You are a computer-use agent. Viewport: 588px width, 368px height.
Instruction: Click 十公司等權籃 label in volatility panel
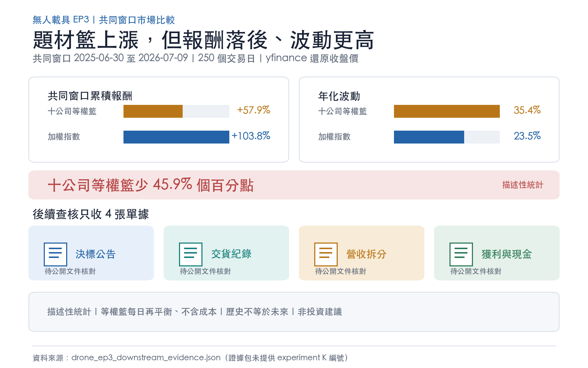pos(343,111)
